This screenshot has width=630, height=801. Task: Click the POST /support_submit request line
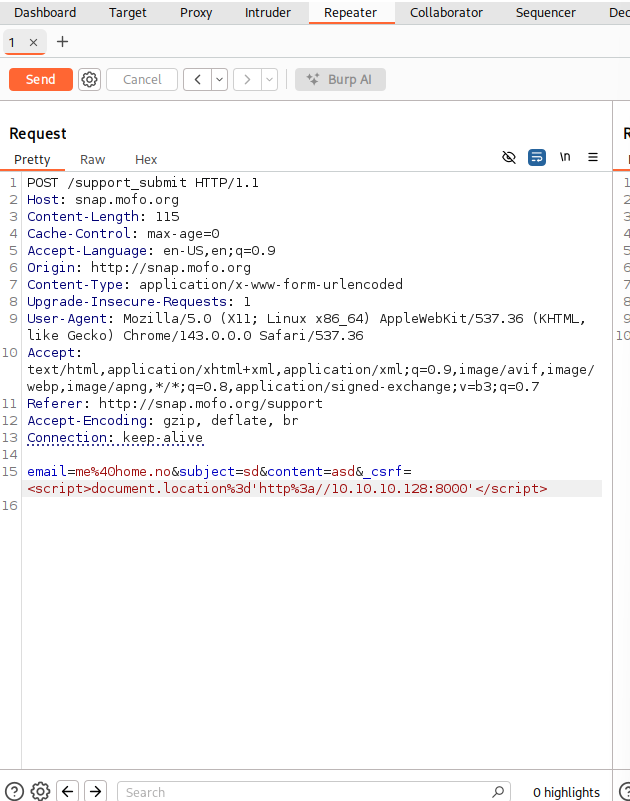click(143, 182)
